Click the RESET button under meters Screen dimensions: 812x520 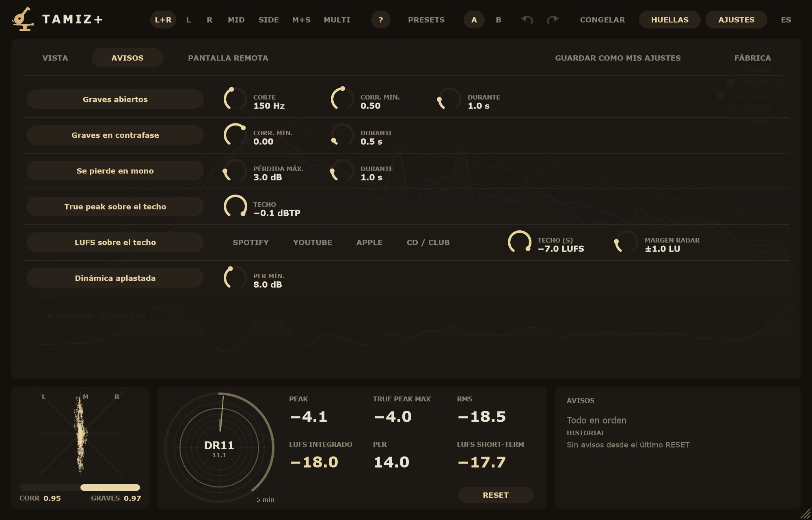tap(496, 495)
